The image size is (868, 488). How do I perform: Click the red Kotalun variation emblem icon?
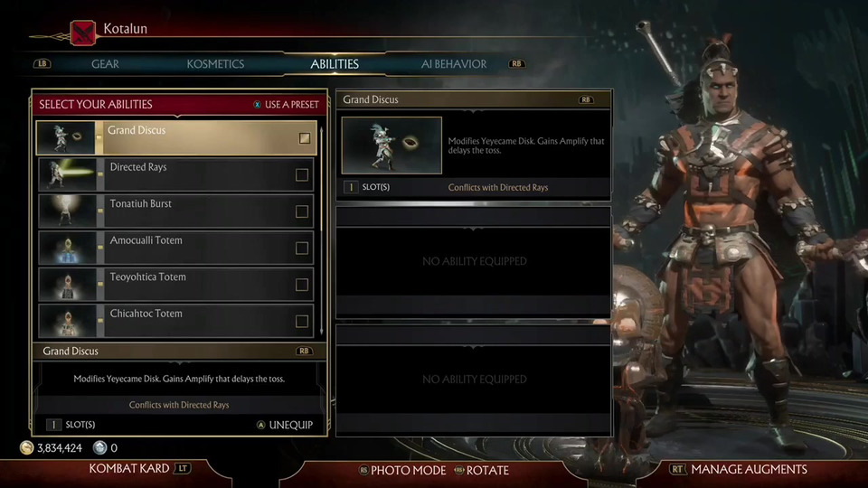(x=82, y=33)
